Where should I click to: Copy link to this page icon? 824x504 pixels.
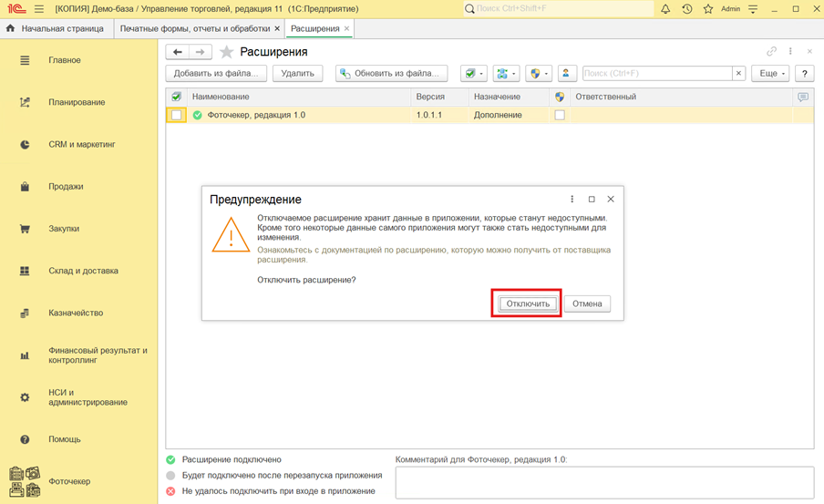click(x=771, y=52)
